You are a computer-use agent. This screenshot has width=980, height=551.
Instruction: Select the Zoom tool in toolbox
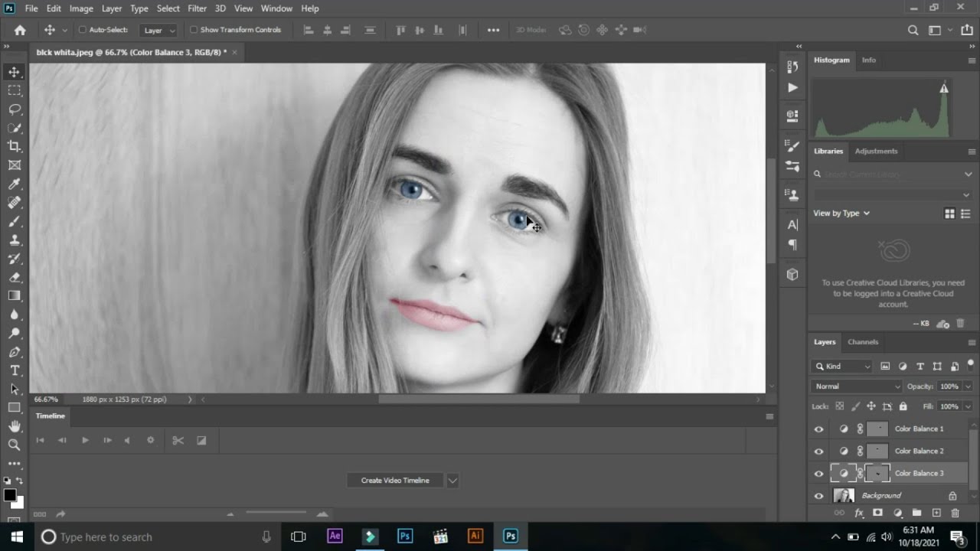pyautogui.click(x=14, y=445)
